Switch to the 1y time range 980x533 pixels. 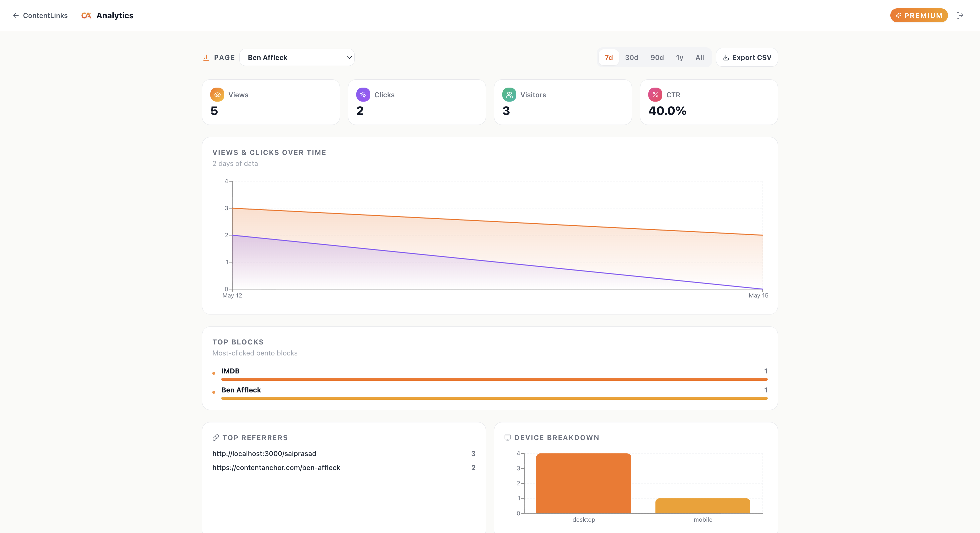679,57
